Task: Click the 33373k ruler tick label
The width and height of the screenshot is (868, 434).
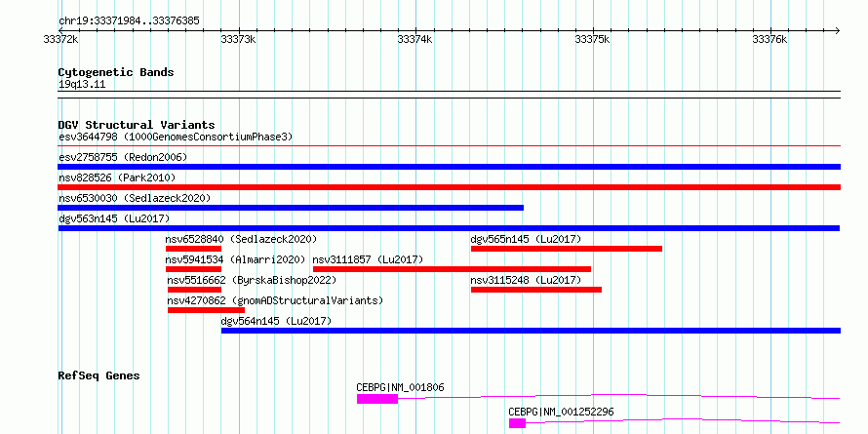Action: (238, 39)
